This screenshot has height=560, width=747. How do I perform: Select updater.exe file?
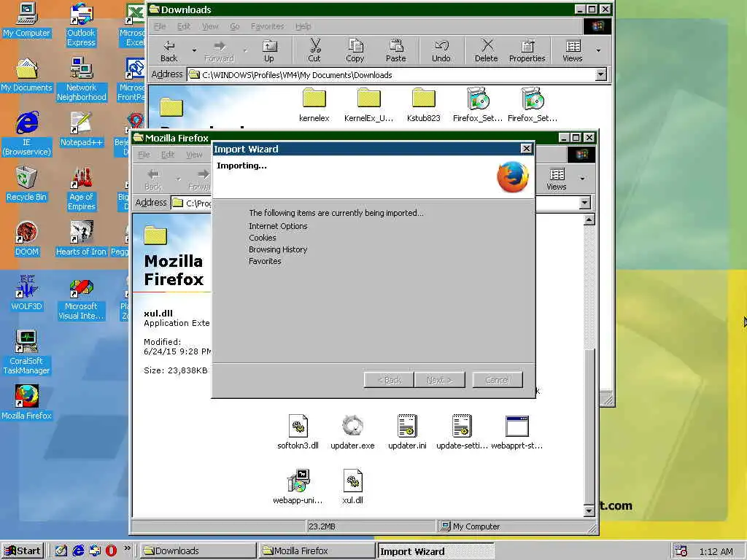tap(352, 432)
